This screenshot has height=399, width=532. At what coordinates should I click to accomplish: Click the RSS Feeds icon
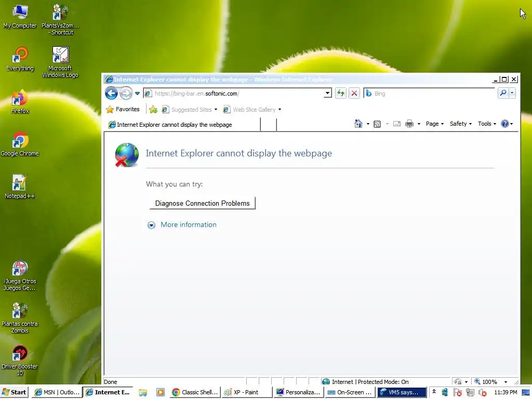pos(377,124)
